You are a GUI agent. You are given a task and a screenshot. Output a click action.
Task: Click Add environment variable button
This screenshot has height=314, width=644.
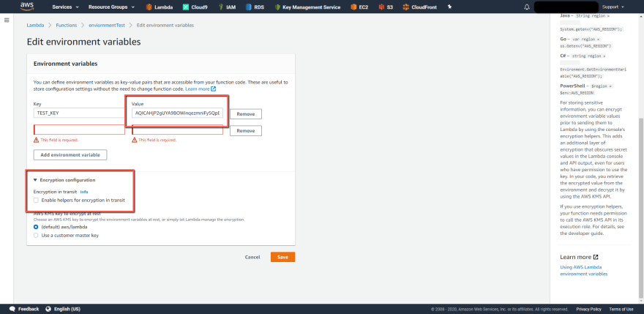pyautogui.click(x=70, y=155)
